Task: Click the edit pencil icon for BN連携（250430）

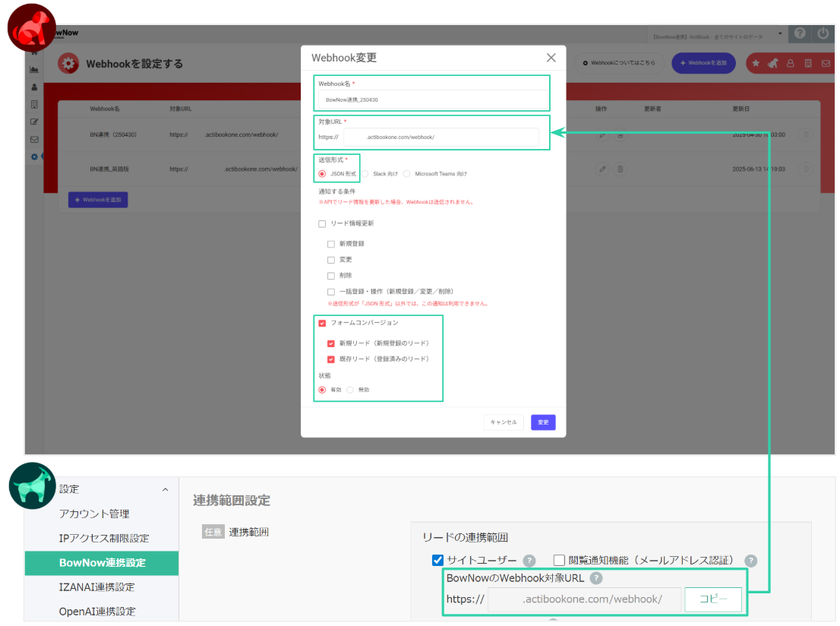Action: pos(602,134)
